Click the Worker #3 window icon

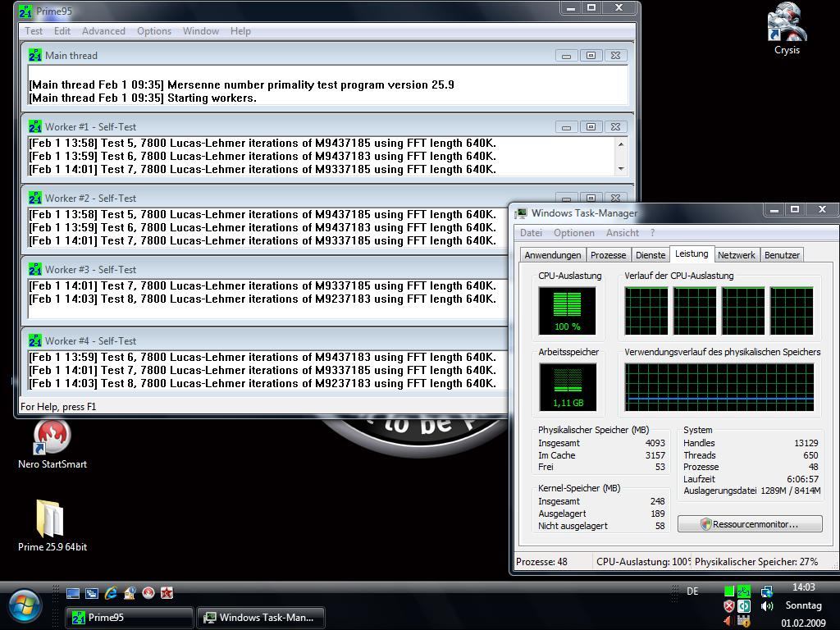[34, 269]
